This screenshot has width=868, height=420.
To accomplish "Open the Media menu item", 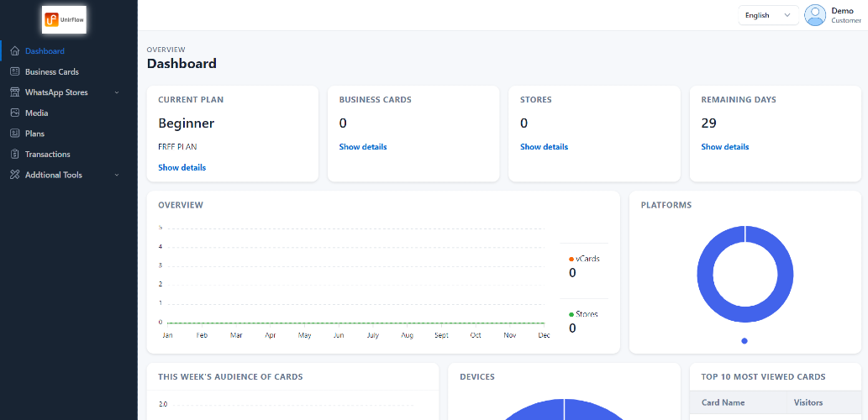I will (x=36, y=113).
